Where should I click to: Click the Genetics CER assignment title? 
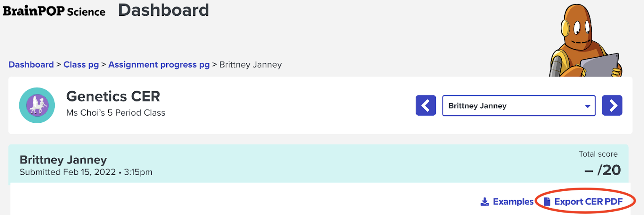pos(113,96)
